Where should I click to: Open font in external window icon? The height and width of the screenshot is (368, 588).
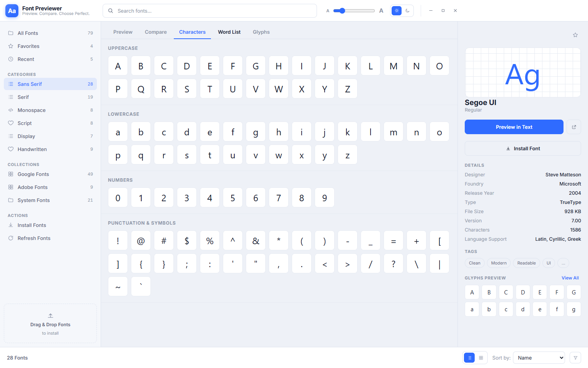coord(574,127)
